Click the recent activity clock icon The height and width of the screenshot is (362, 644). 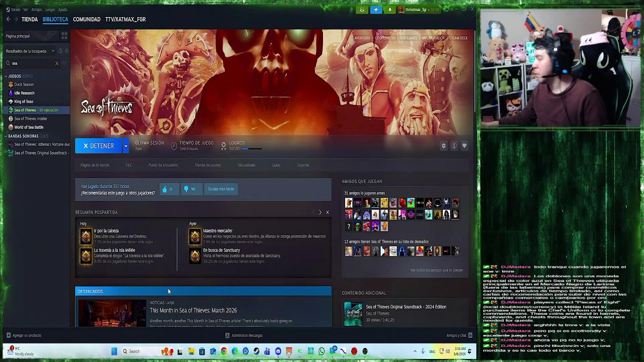(60, 51)
